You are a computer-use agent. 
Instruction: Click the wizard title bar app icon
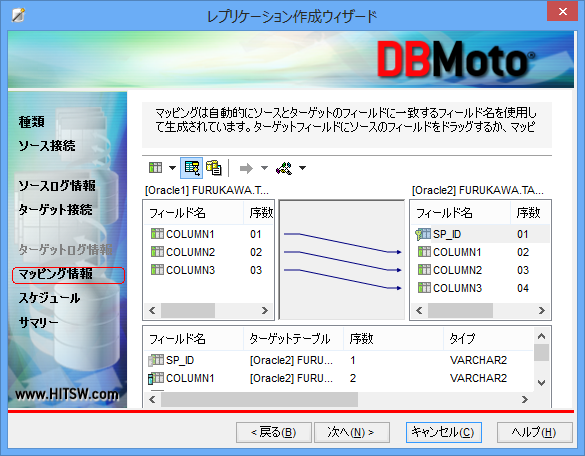pos(18,15)
